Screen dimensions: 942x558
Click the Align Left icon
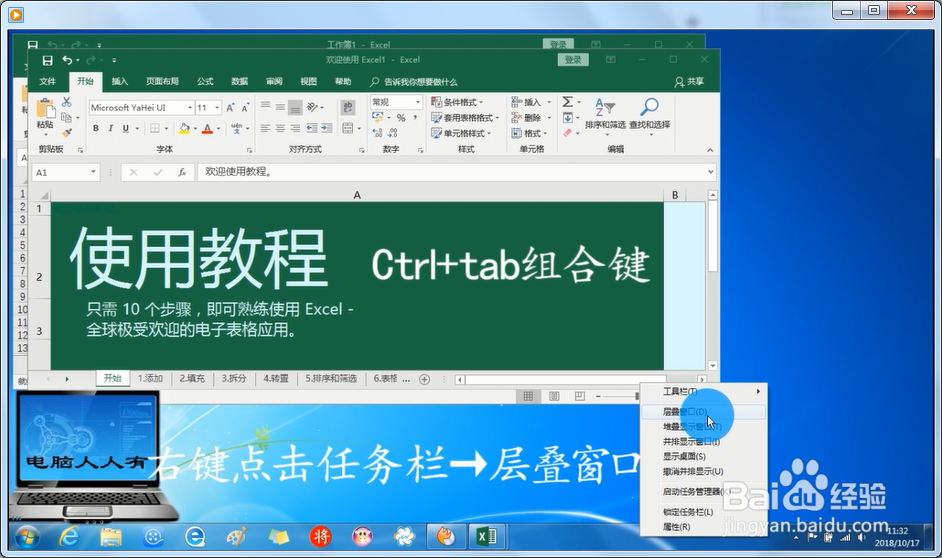point(266,129)
